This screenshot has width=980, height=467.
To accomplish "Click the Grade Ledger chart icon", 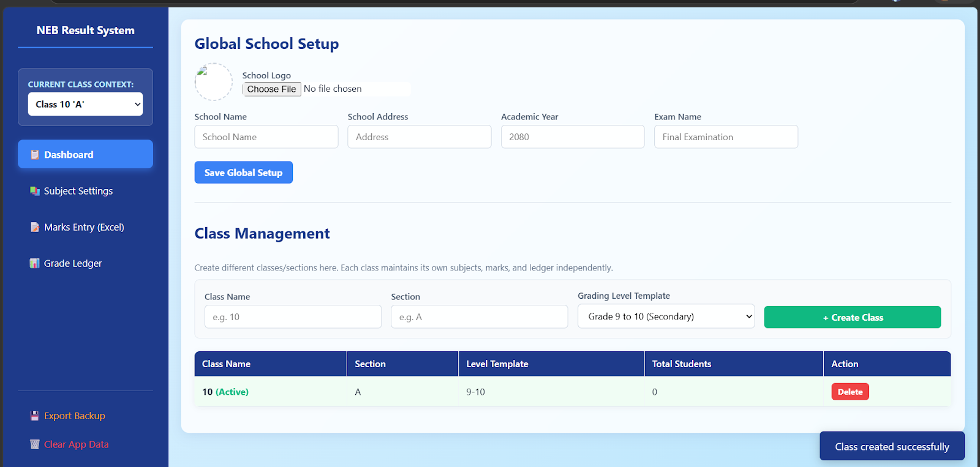I will [35, 263].
